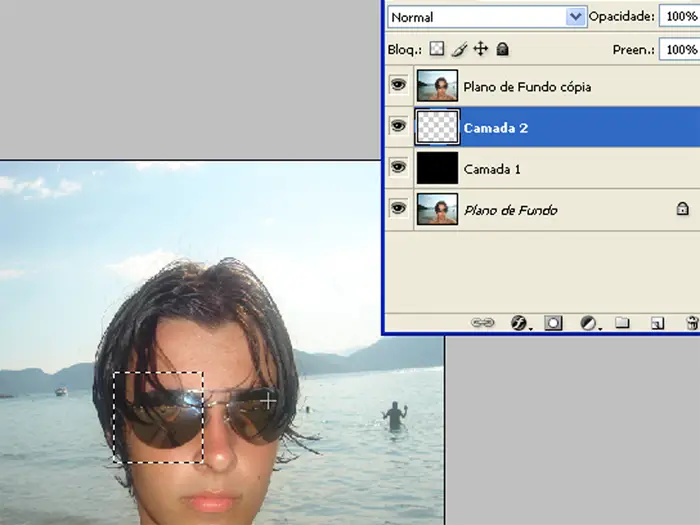This screenshot has height=525, width=700.
Task: Hide the Camada 2 layer
Action: 399,127
